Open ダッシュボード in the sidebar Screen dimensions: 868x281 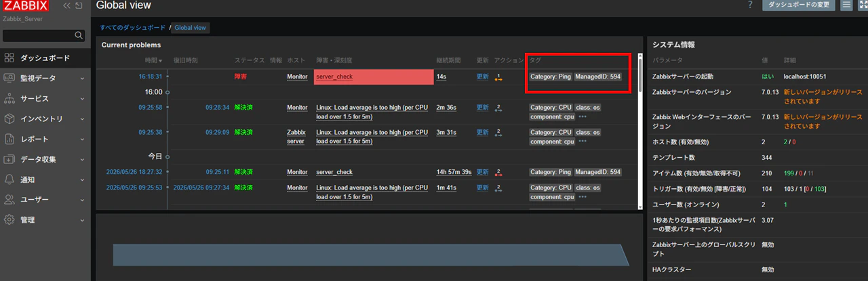pos(45,58)
